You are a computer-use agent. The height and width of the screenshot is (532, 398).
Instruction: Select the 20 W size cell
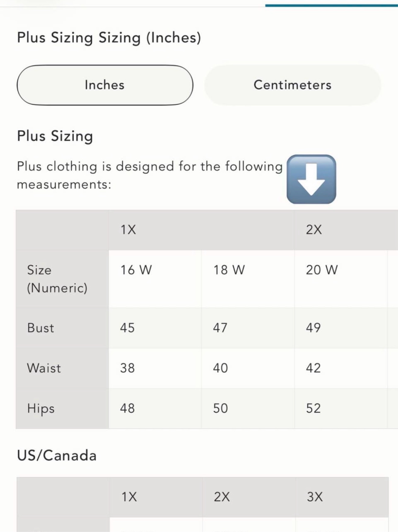(x=341, y=279)
